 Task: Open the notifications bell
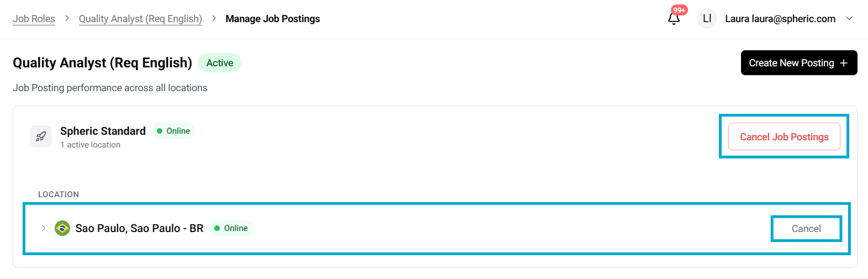coord(674,19)
